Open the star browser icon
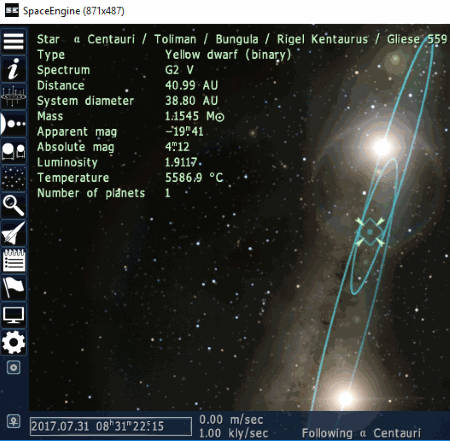Image resolution: width=450 pixels, height=441 pixels. pos(13,151)
